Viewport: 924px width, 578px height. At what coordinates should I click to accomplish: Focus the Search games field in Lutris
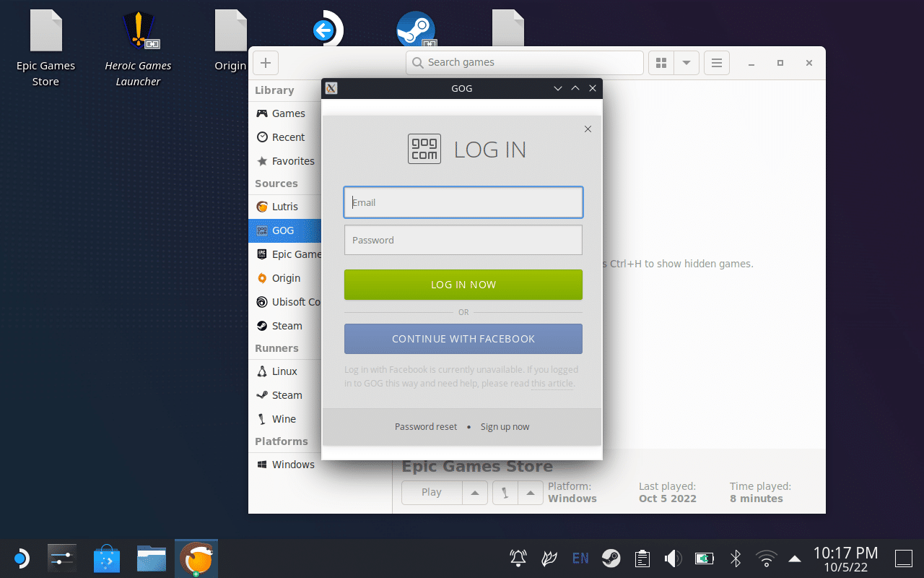[525, 63]
